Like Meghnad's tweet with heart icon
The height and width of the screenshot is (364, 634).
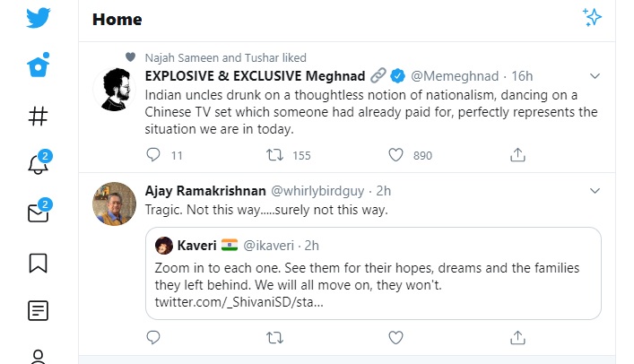(395, 155)
